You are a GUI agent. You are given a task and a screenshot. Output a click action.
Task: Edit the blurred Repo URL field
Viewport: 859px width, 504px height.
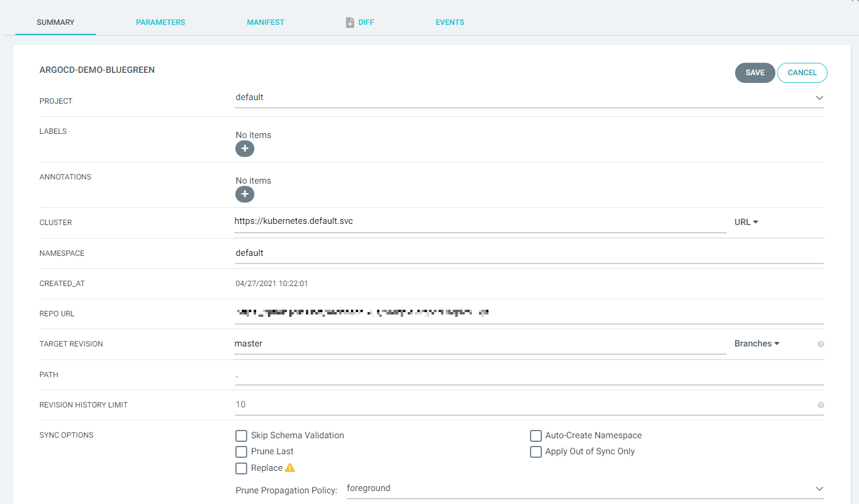pos(529,313)
